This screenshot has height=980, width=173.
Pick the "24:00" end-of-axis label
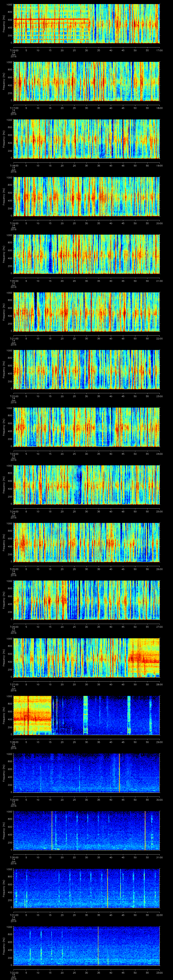[x=159, y=454]
